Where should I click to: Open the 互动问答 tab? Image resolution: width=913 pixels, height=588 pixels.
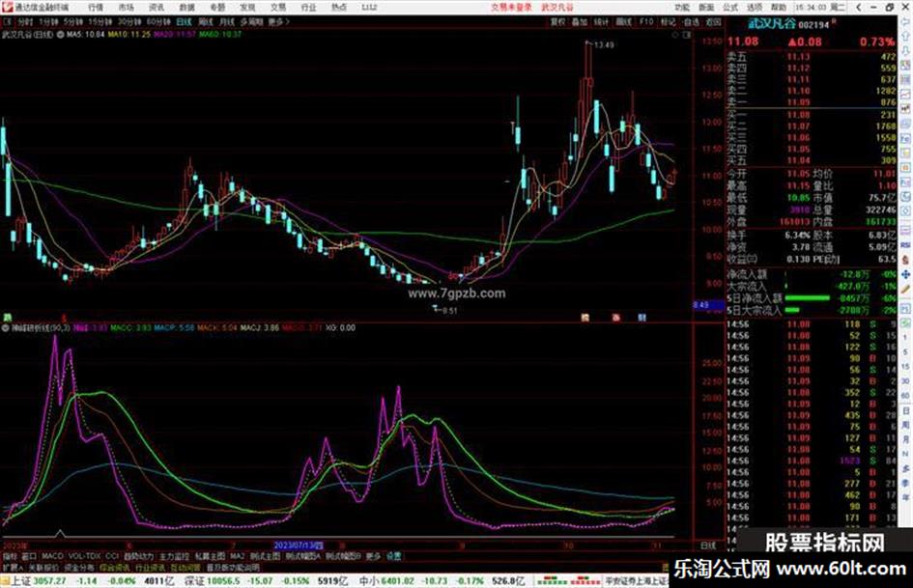[185, 567]
